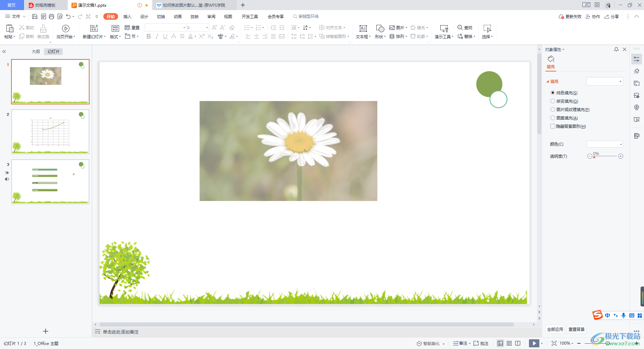Select Solid fill radio option

[x=553, y=93]
